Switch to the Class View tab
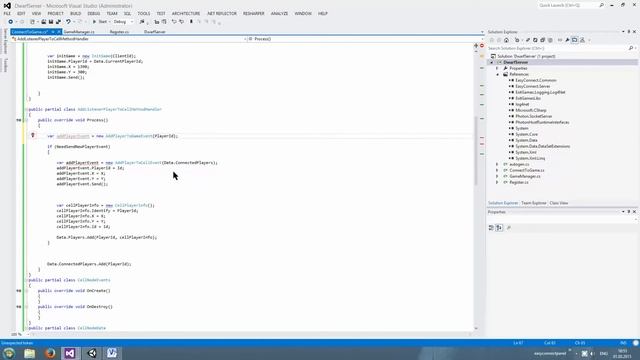Viewport: 640px width, 360px height. [x=558, y=203]
